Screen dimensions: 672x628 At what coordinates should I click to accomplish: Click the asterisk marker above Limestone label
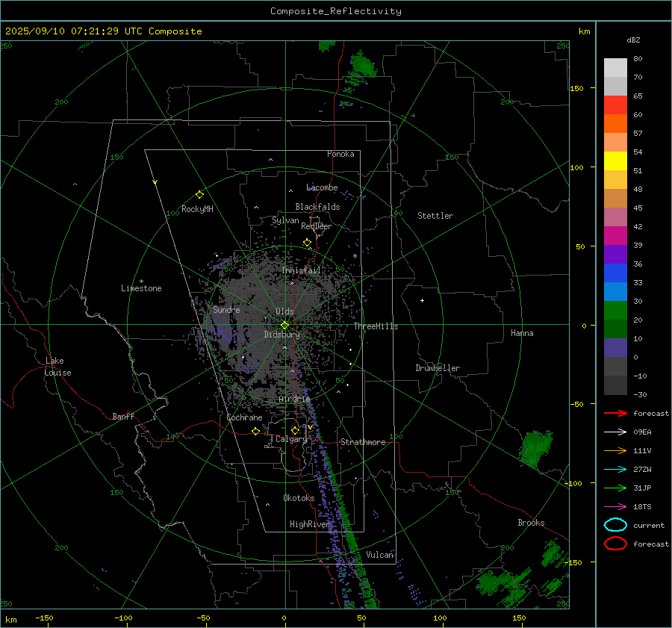tap(141, 282)
